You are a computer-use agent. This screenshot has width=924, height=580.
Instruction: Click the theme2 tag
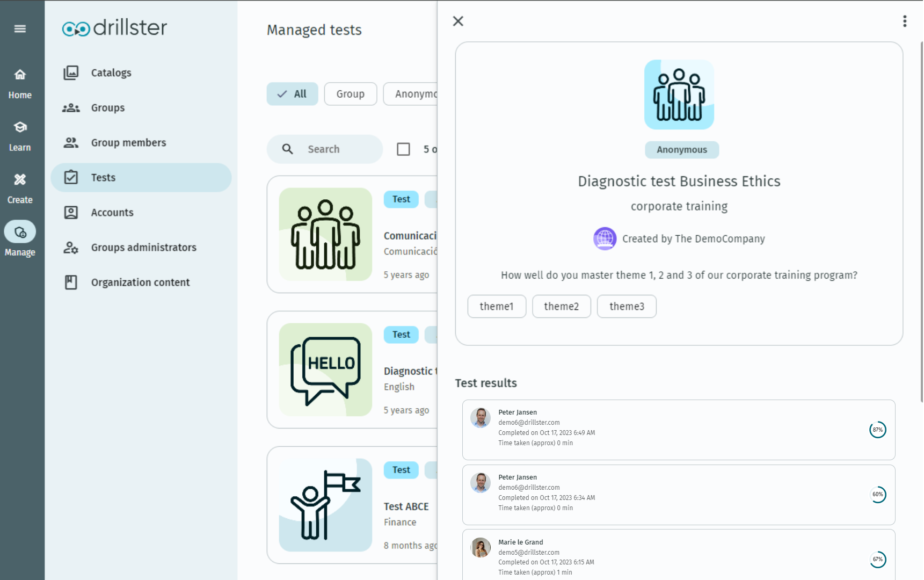(x=562, y=306)
